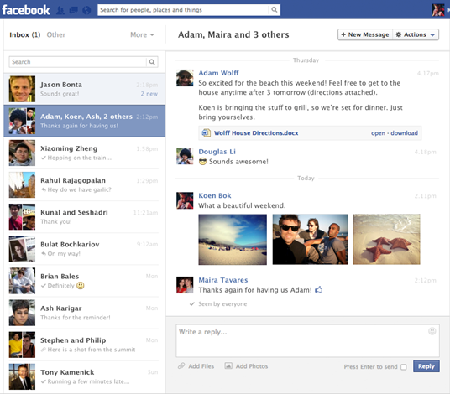This screenshot has width=450, height=394.
Task: Toggle Press Enter to send checkbox
Action: (403, 367)
